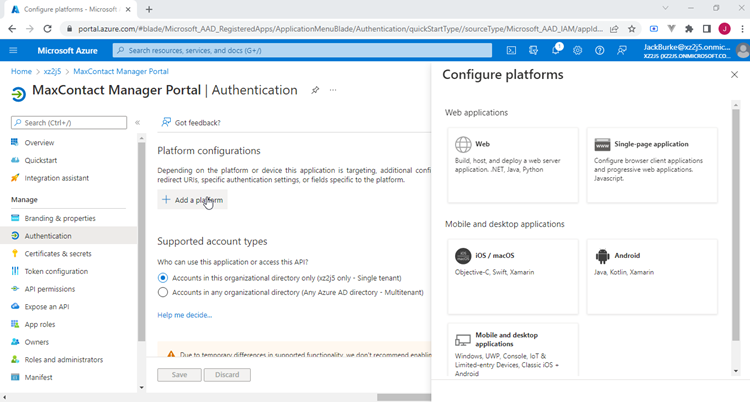Open the Help me decide link
This screenshot has width=750, height=402.
tap(185, 315)
